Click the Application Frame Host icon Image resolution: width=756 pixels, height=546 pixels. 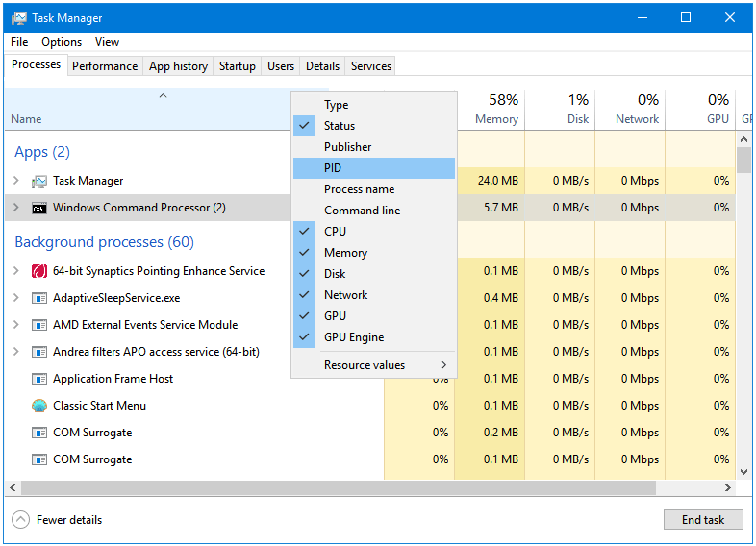(x=39, y=380)
